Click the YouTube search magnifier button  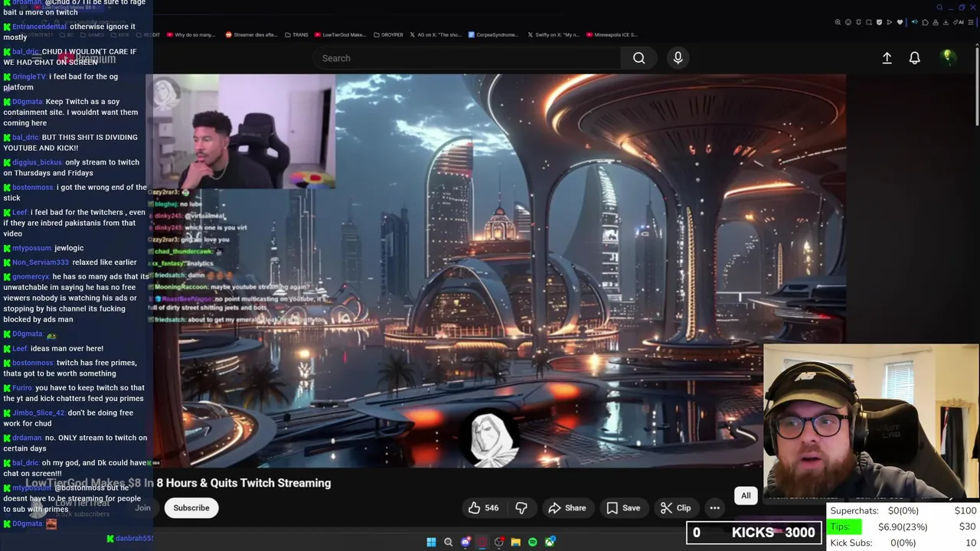click(639, 58)
